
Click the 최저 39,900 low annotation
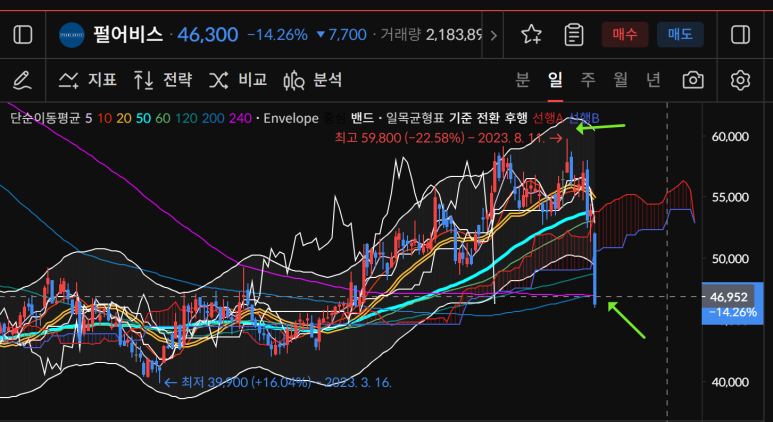pos(279,382)
